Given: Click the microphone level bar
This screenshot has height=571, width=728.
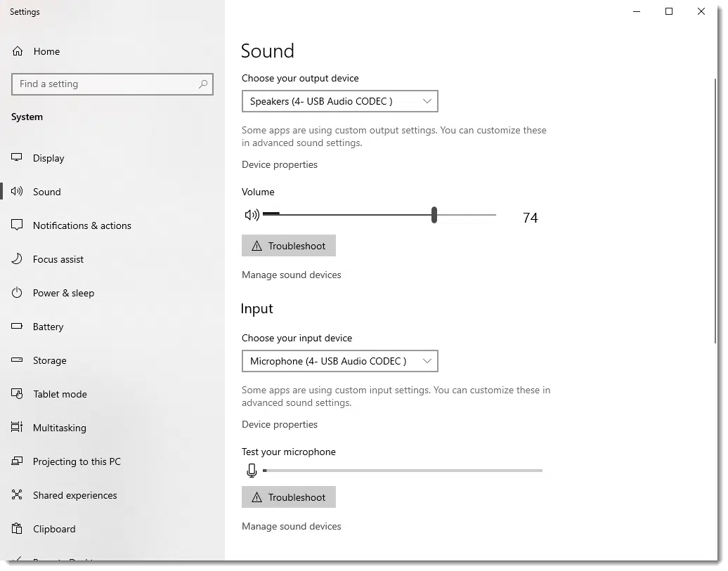Looking at the screenshot, I should [x=403, y=471].
